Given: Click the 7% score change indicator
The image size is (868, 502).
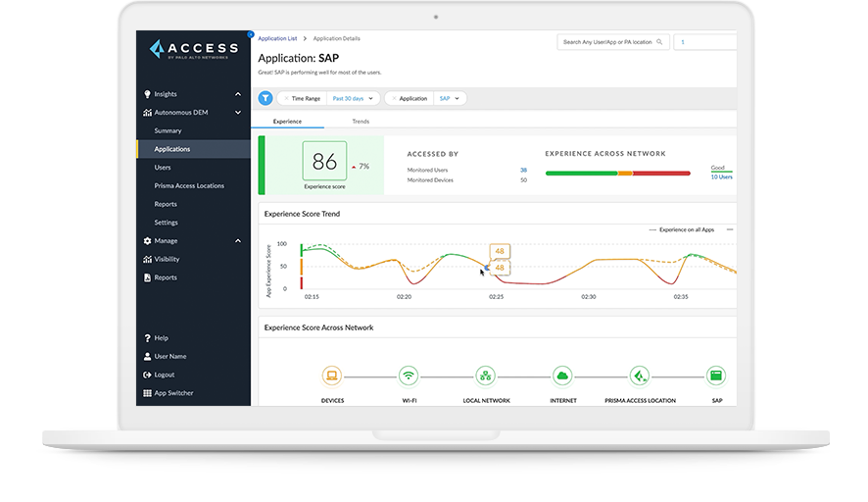Looking at the screenshot, I should [361, 167].
